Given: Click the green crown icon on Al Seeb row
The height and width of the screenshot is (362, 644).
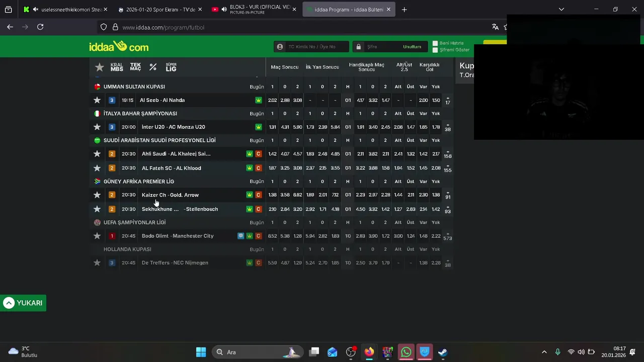Looking at the screenshot, I should click(259, 100).
